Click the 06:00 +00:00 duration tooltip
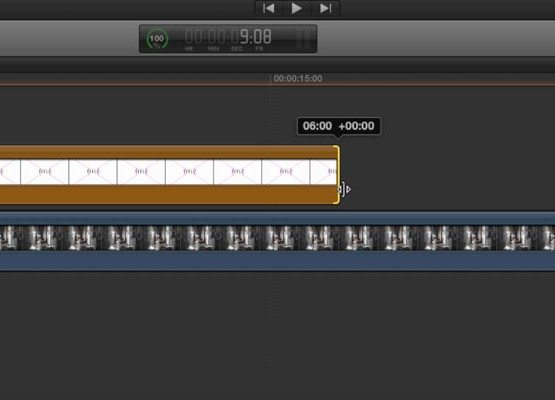This screenshot has height=400, width=555. click(x=339, y=126)
